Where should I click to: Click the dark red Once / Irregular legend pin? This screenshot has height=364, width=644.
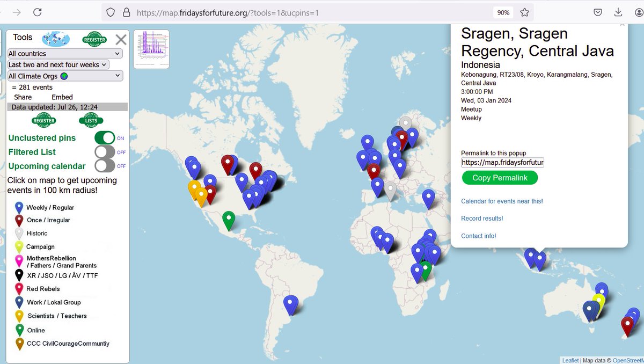pos(19,221)
